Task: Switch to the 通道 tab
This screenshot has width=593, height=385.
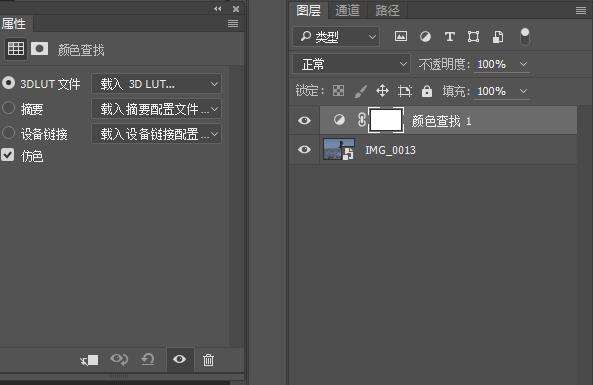Action: tap(347, 10)
